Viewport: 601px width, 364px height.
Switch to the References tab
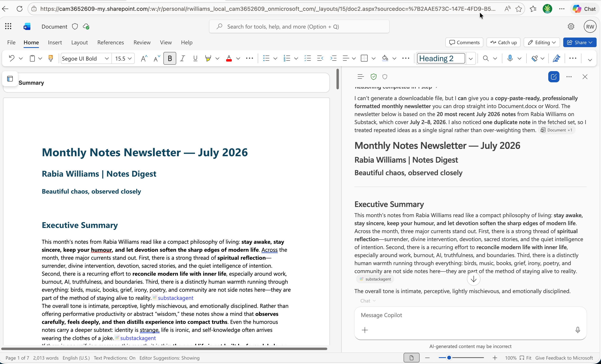[110, 42]
